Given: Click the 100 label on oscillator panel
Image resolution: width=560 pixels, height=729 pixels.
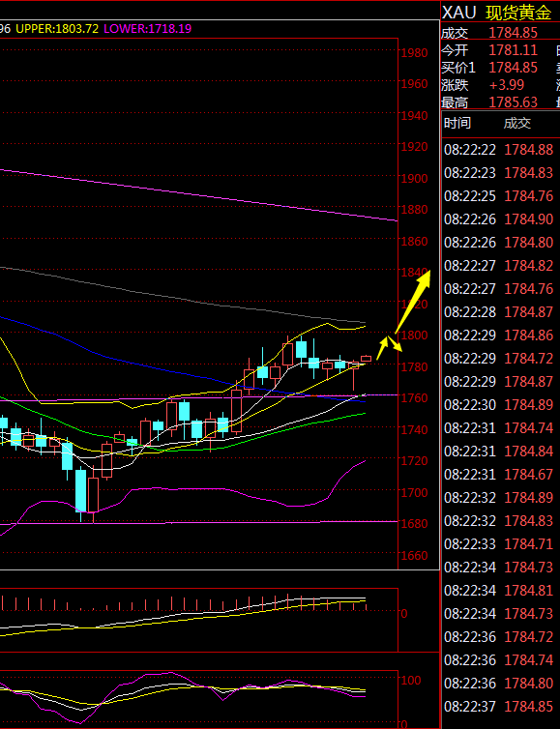Looking at the screenshot, I should point(410,681).
